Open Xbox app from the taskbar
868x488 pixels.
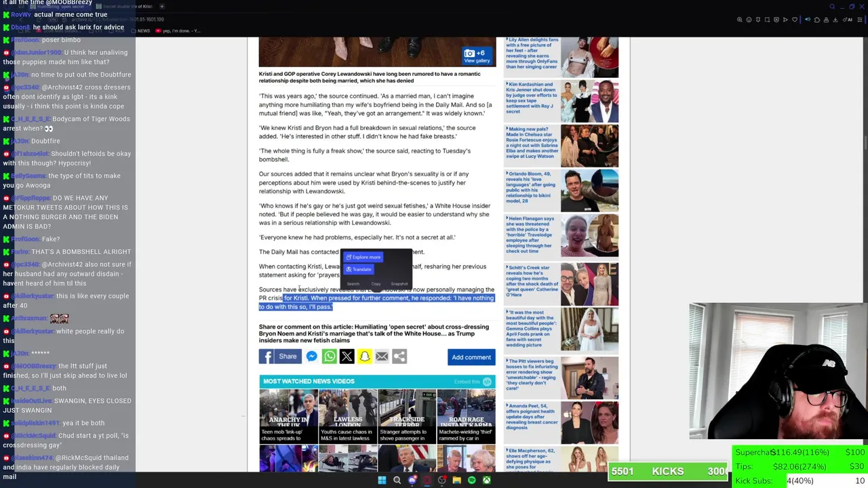(487, 481)
